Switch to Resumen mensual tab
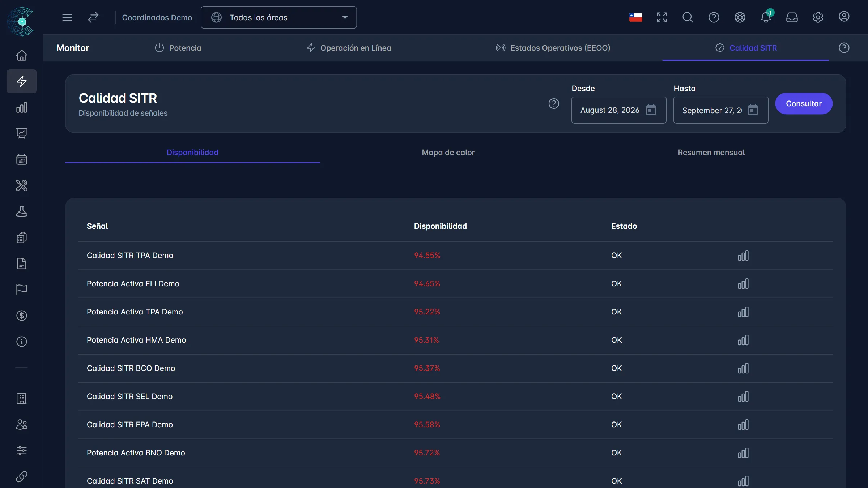Viewport: 868px width, 488px height. (x=711, y=153)
